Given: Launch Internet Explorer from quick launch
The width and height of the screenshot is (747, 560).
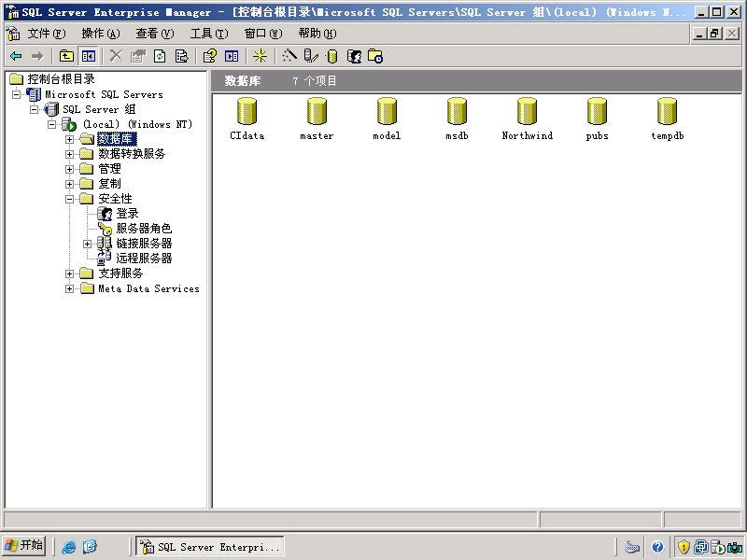Looking at the screenshot, I should pos(68,547).
